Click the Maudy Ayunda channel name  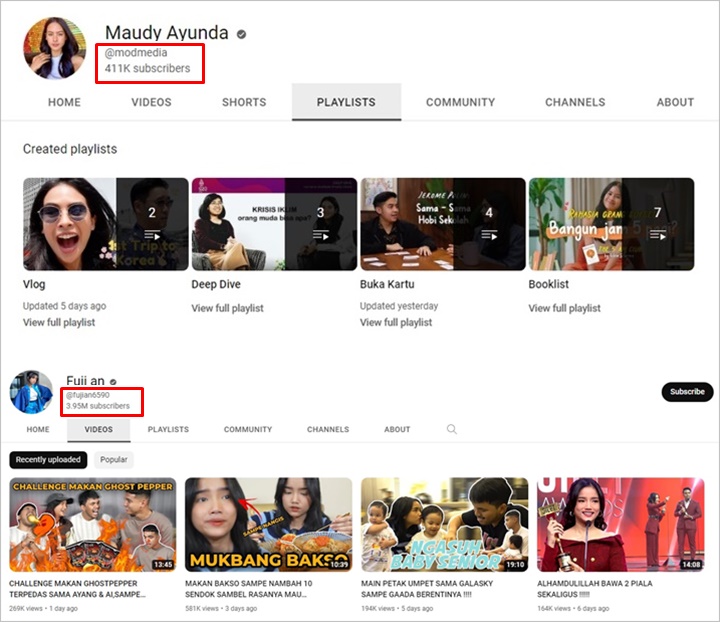pos(167,33)
